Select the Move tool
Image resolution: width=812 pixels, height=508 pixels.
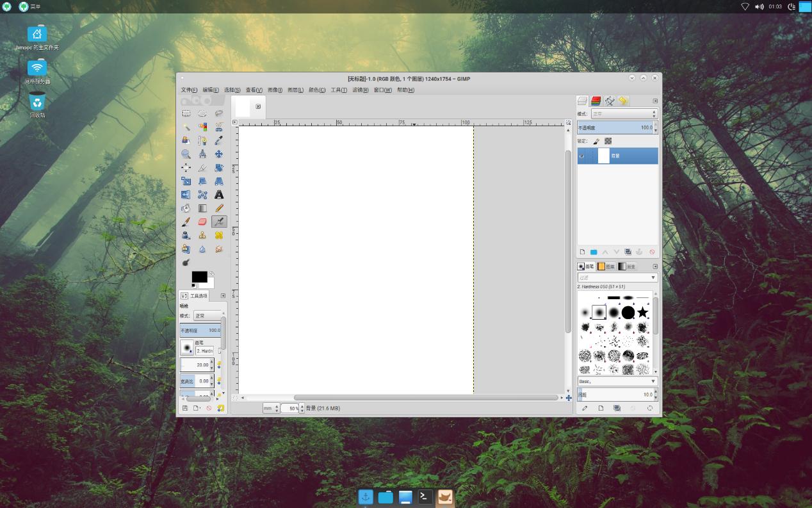tap(219, 154)
